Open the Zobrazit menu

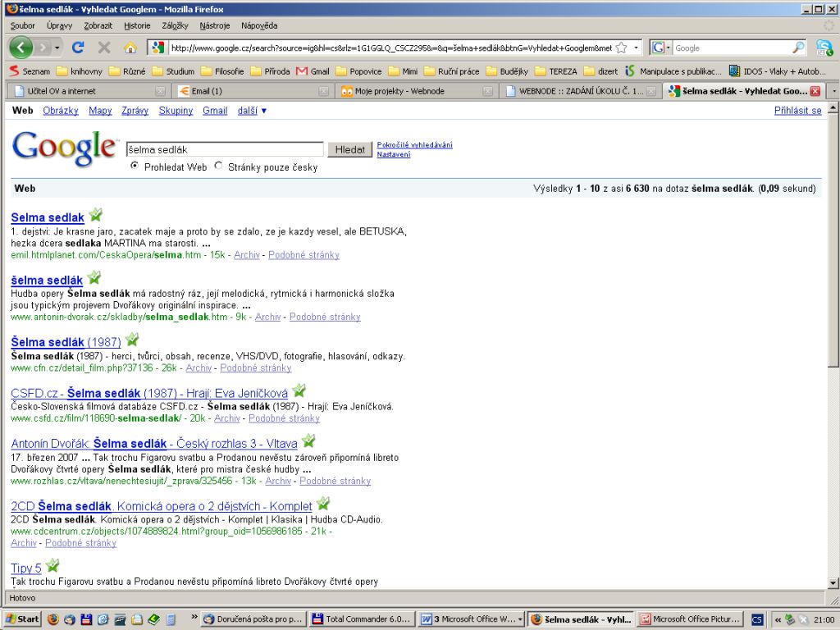tap(98, 25)
